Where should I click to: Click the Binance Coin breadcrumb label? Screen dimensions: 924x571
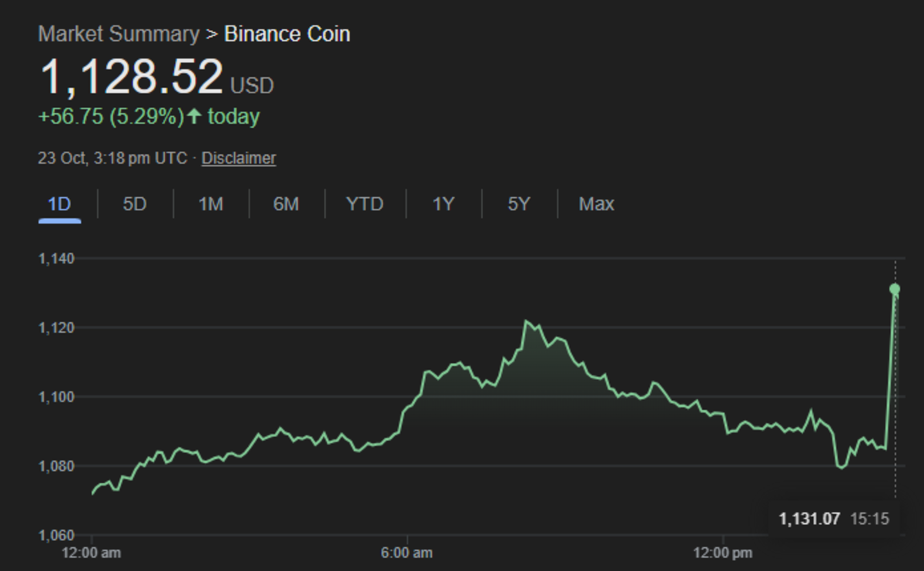tap(286, 34)
